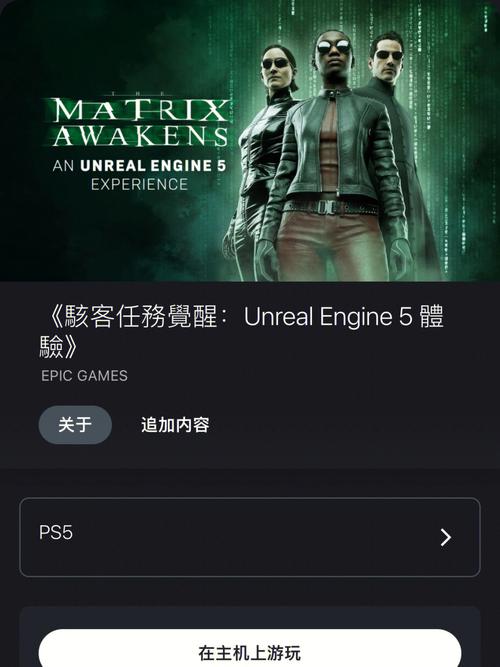This screenshot has width=500, height=667.
Task: Expand the PS5 platform selector row
Action: (x=250, y=537)
